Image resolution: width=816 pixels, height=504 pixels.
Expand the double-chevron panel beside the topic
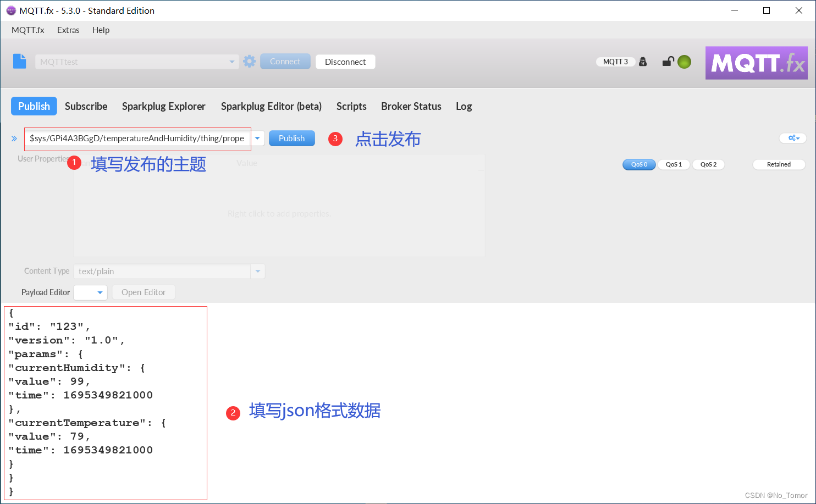14,139
